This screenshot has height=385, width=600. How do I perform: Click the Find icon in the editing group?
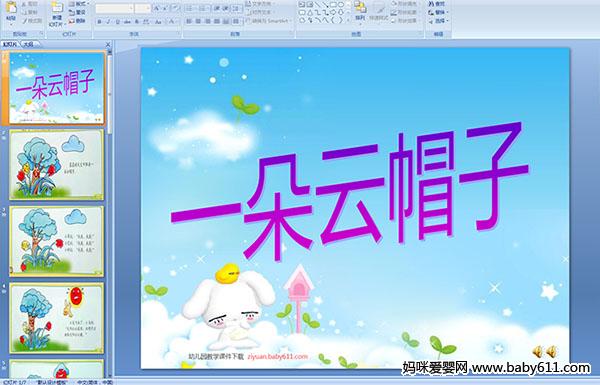pos(436,4)
